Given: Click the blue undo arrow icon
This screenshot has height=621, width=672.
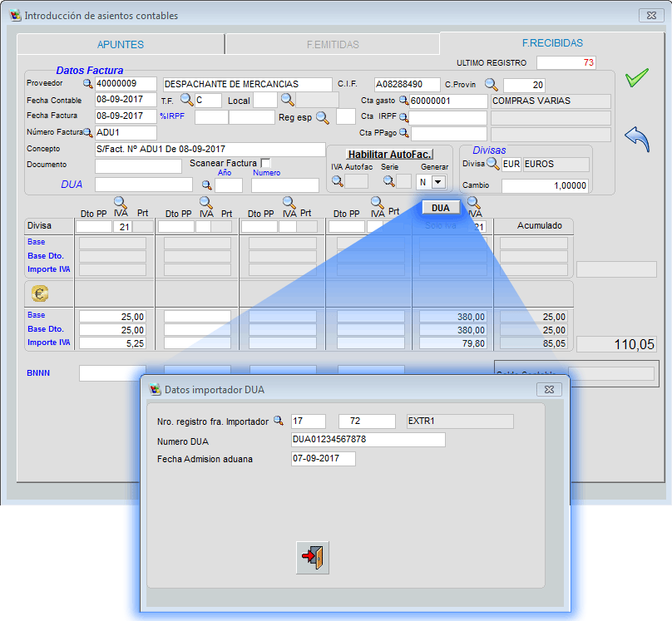Looking at the screenshot, I should coord(637,139).
